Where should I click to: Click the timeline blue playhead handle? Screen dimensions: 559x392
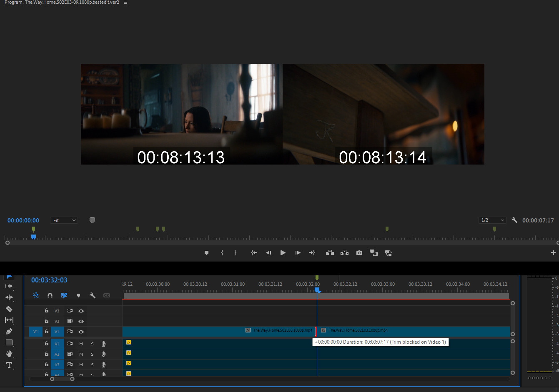[x=317, y=290]
